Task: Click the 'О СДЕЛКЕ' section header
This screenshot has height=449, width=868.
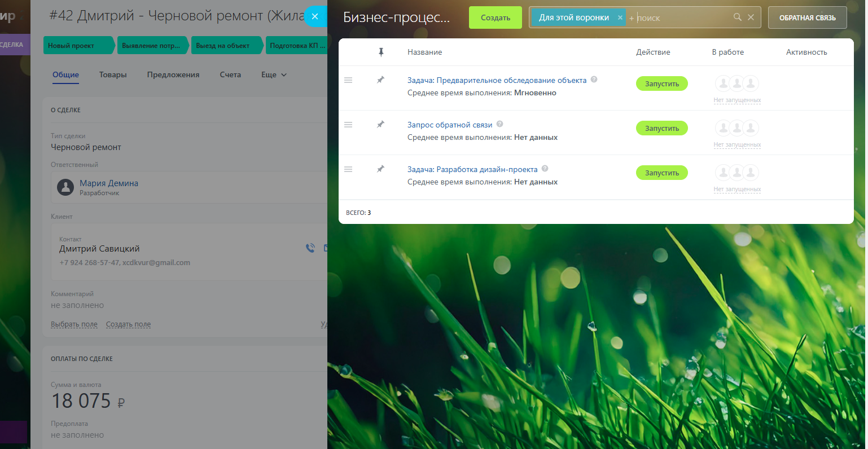Action: 65,110
